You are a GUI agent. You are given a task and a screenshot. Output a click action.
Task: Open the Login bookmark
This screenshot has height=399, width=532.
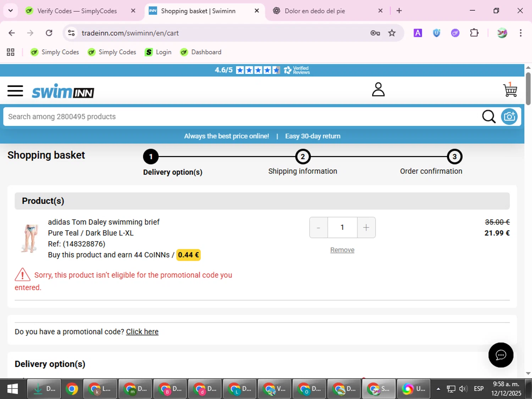click(158, 52)
